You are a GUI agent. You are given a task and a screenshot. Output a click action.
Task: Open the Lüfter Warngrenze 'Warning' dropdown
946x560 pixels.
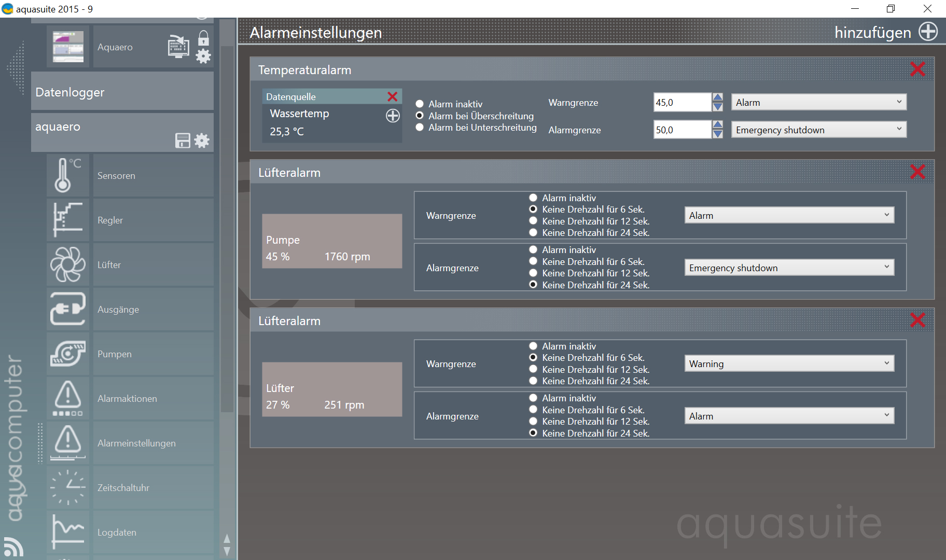pyautogui.click(x=789, y=364)
